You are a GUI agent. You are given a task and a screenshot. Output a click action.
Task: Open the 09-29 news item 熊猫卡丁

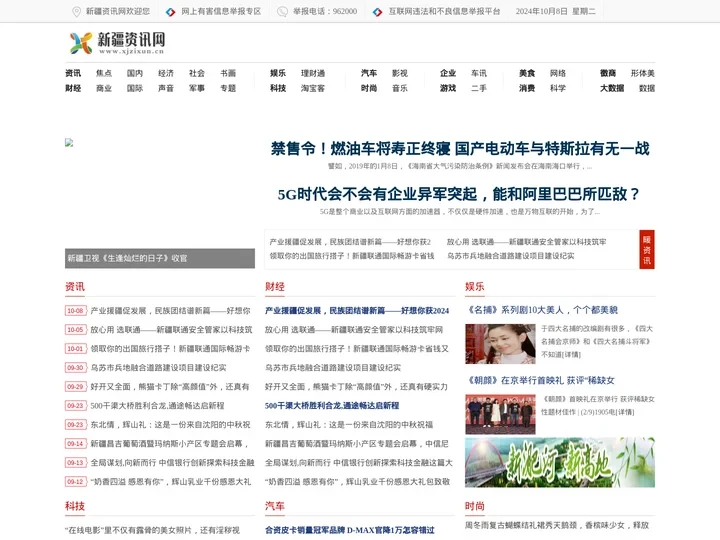click(x=170, y=387)
